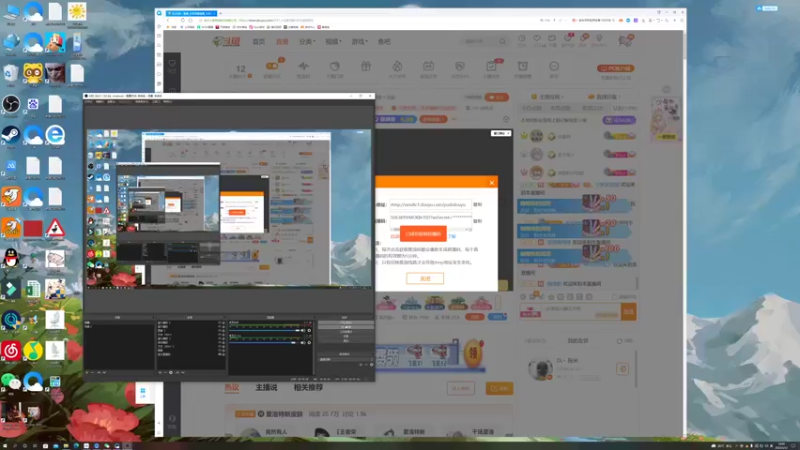Open the audio waveform tool in Douyu toolbar
This screenshot has height=450, width=800.
(304, 66)
